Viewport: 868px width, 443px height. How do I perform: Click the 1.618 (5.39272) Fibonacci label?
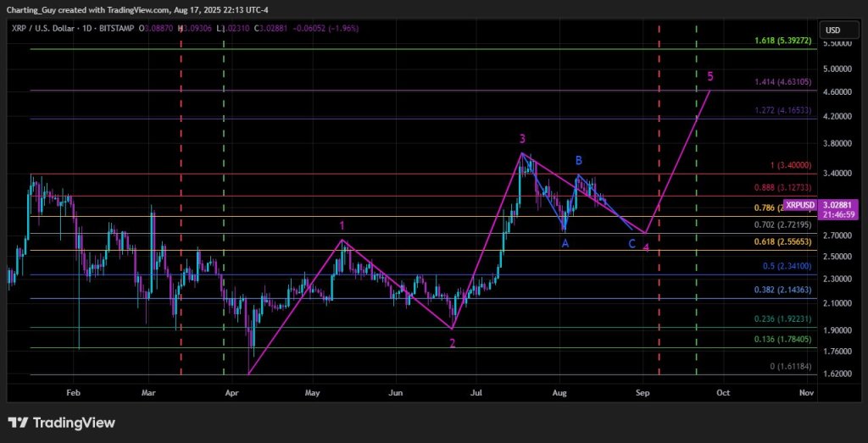[783, 41]
